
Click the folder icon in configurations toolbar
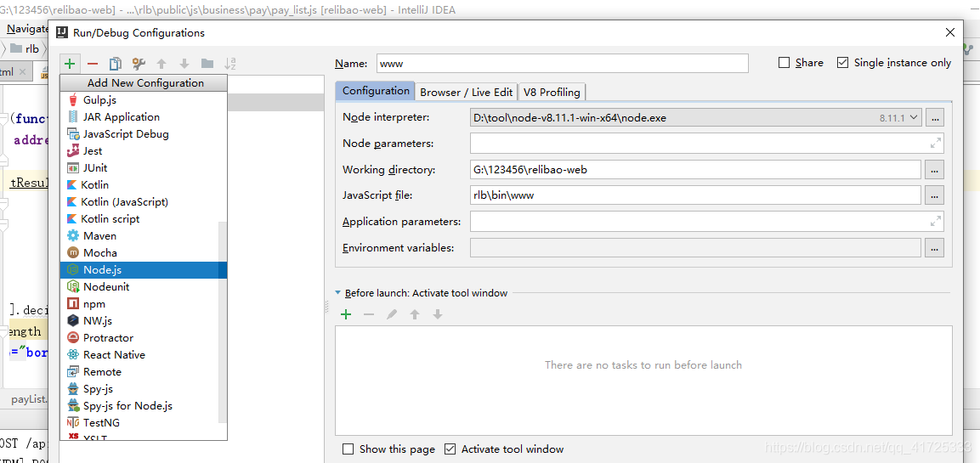(x=207, y=64)
